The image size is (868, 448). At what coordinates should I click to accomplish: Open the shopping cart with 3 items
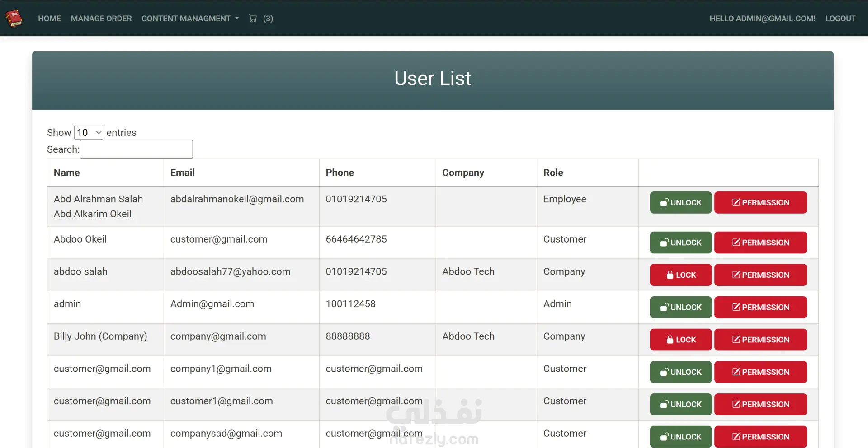(x=260, y=19)
